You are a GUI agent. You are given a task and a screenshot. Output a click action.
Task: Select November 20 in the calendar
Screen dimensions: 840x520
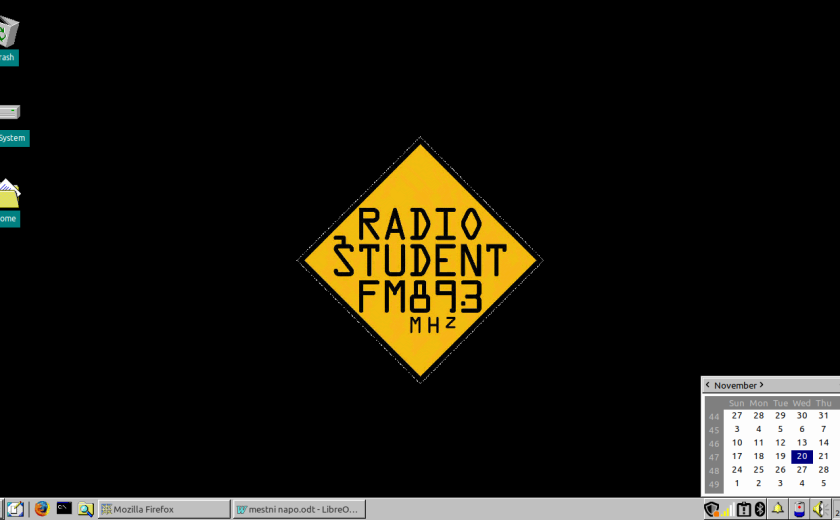pyautogui.click(x=802, y=456)
